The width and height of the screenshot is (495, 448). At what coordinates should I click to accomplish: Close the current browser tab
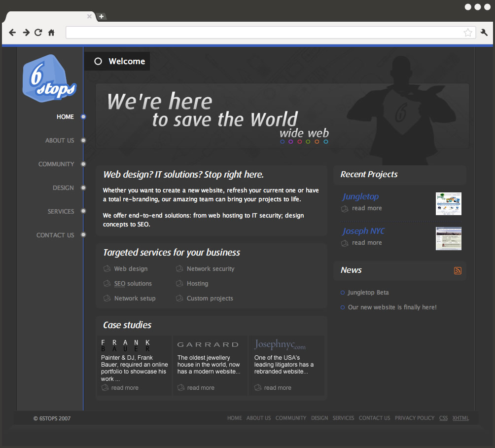click(x=89, y=16)
